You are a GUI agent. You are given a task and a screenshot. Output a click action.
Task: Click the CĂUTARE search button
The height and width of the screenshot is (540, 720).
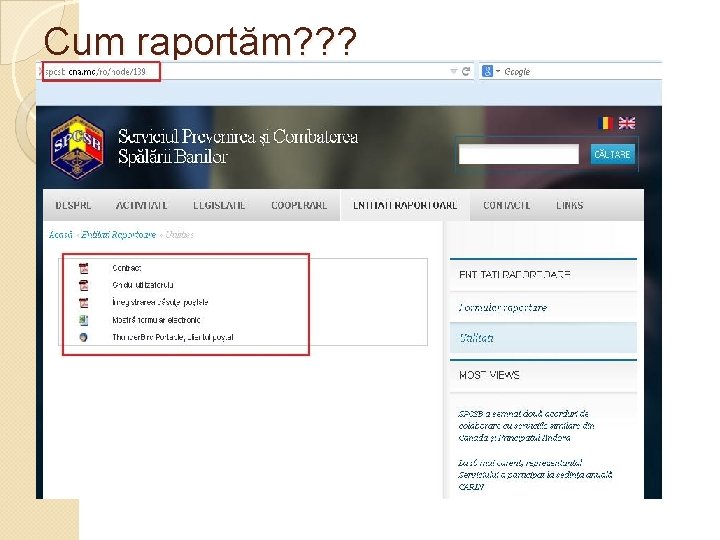tap(613, 154)
